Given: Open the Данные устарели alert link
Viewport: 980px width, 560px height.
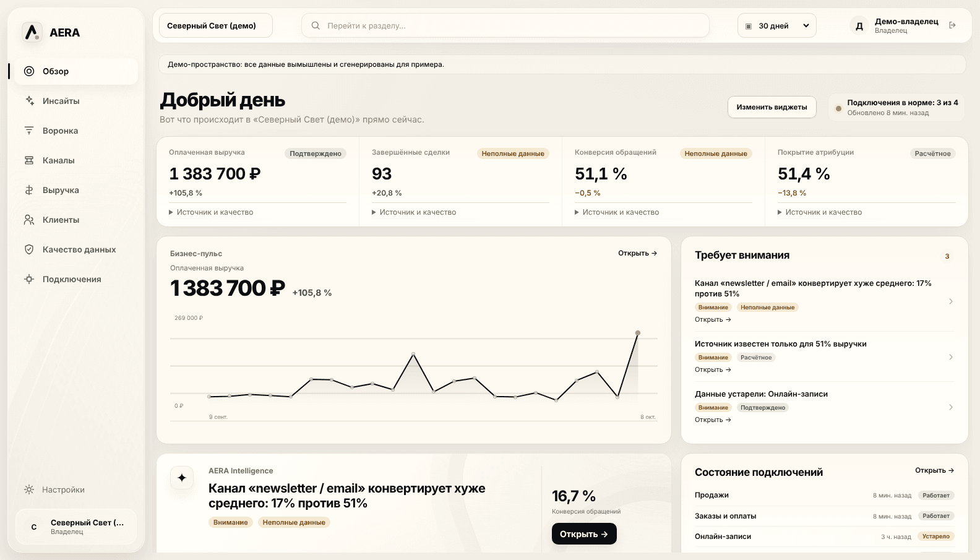Looking at the screenshot, I should click(x=713, y=420).
